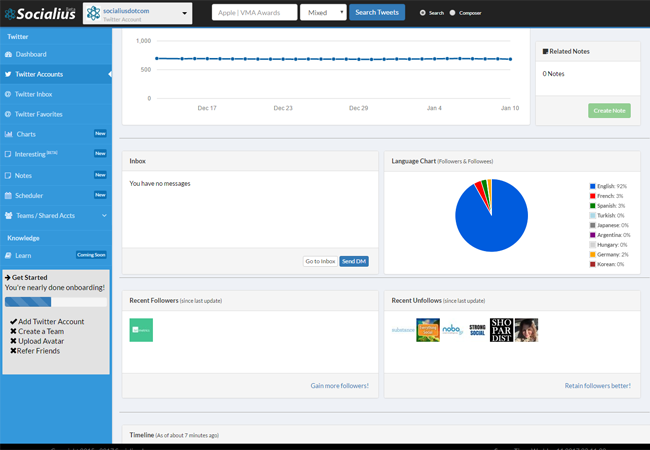Click the Search Tweets button

pyautogui.click(x=377, y=12)
